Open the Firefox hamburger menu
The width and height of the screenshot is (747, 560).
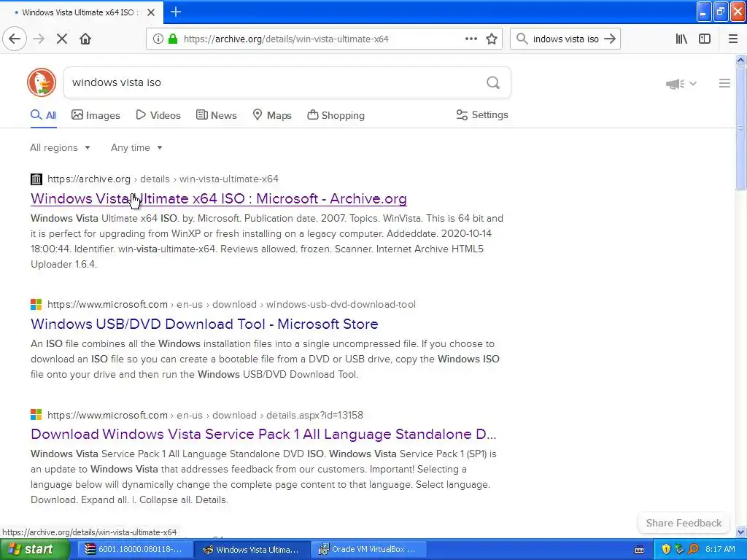[733, 39]
